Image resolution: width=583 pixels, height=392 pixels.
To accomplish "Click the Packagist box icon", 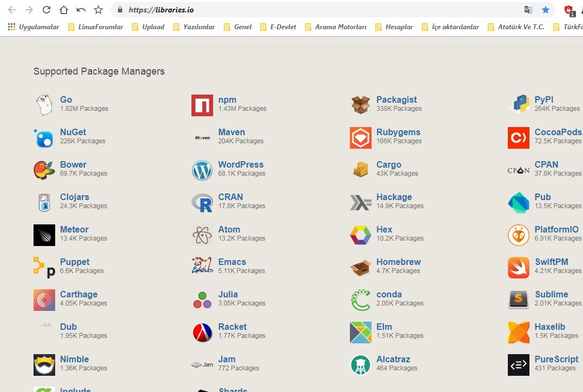I will tap(360, 105).
